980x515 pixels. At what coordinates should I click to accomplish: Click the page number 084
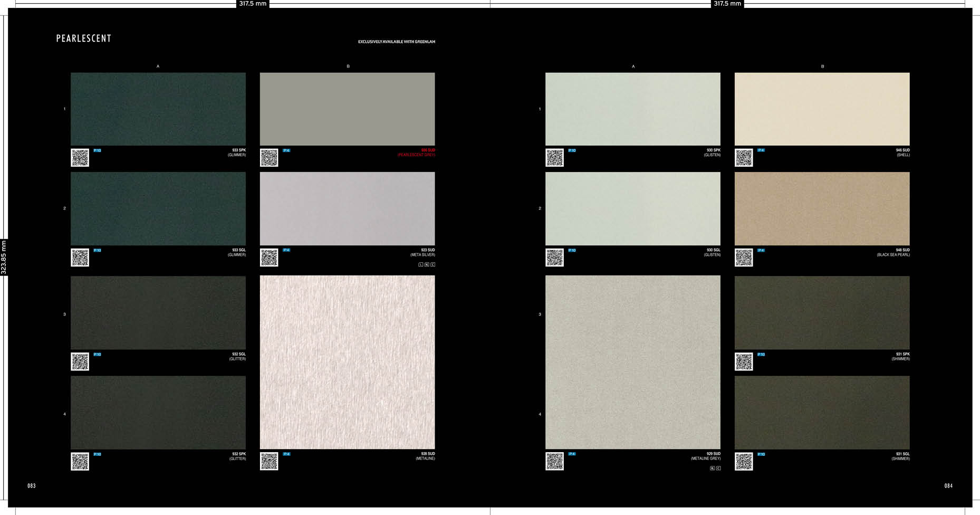(948, 486)
